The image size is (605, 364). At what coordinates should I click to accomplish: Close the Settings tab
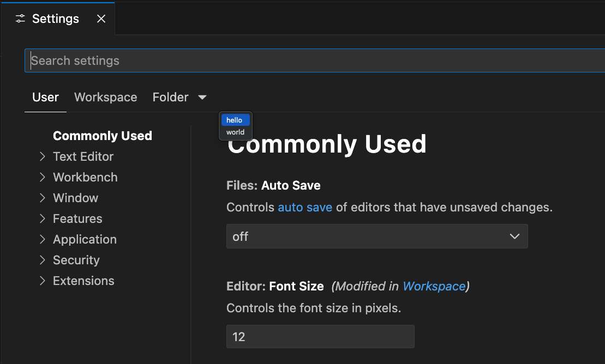coord(101,18)
